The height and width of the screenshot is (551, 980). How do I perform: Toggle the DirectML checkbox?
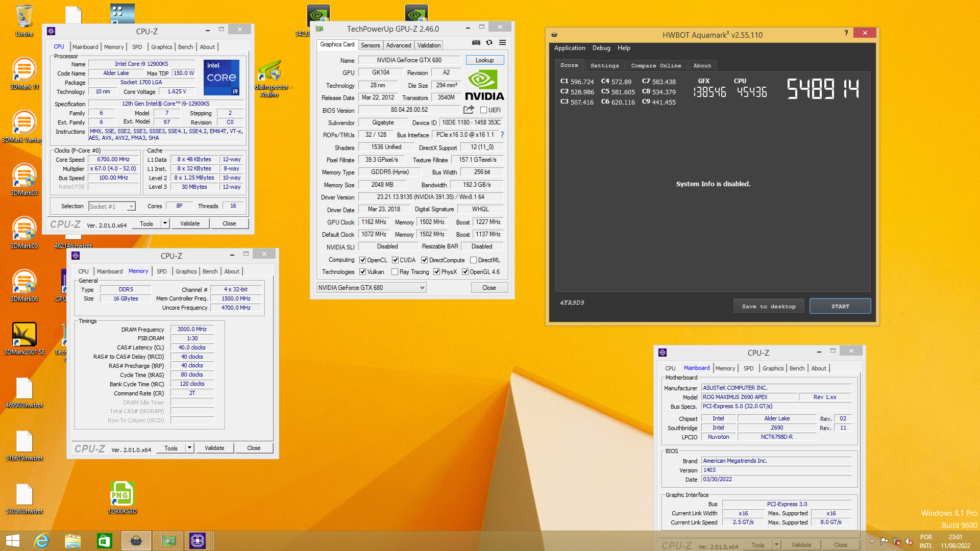[473, 260]
